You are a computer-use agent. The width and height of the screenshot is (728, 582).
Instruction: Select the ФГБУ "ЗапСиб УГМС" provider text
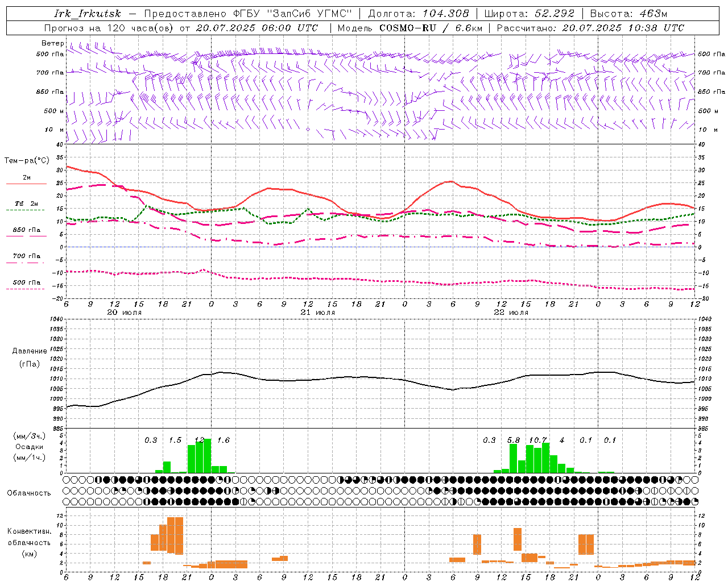[294, 14]
